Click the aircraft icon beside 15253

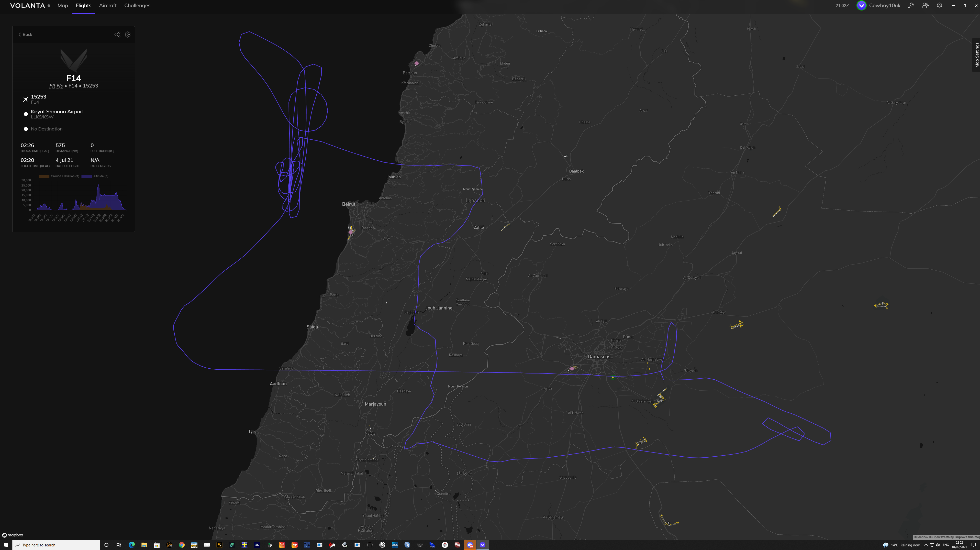26,99
